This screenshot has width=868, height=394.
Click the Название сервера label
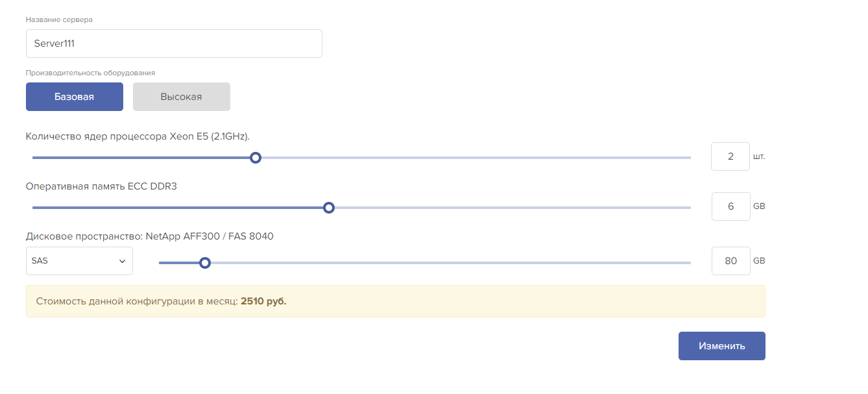59,19
